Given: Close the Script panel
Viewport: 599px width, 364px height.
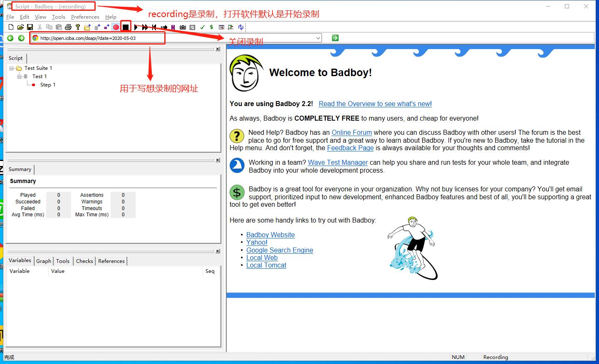Looking at the screenshot, I should (x=218, y=49).
